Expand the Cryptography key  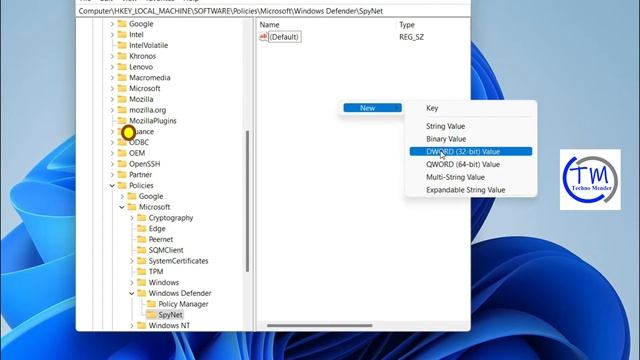point(131,218)
